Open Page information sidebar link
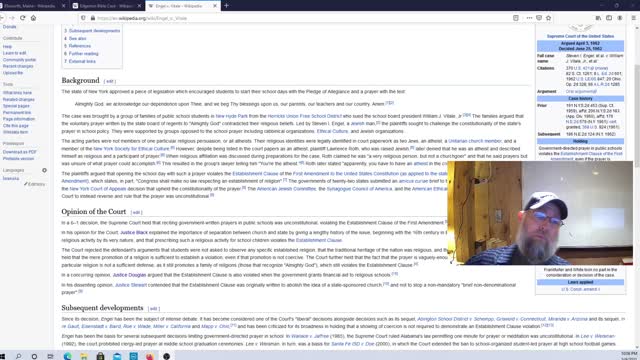 (x=19, y=119)
